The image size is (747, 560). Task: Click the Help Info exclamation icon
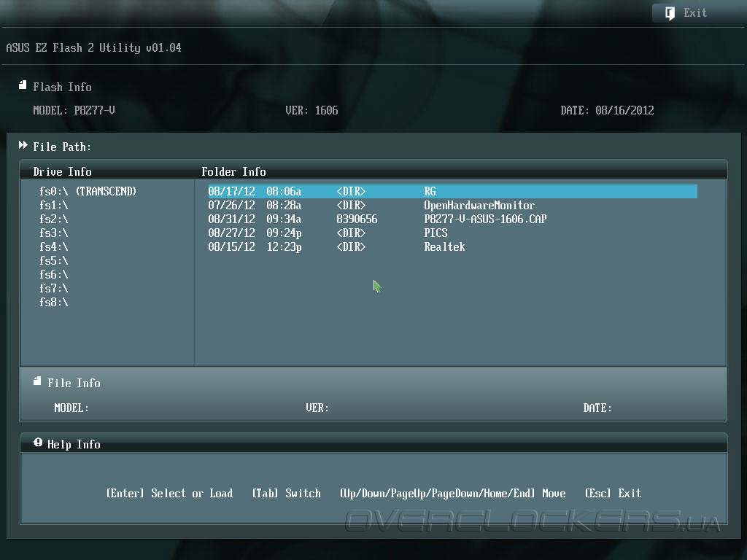point(38,443)
